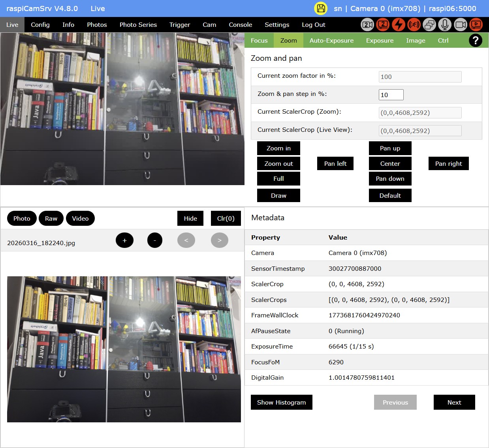Screen dimensions: 489x448
Task: Enlarge the photo with the plus button
Action: [124, 240]
